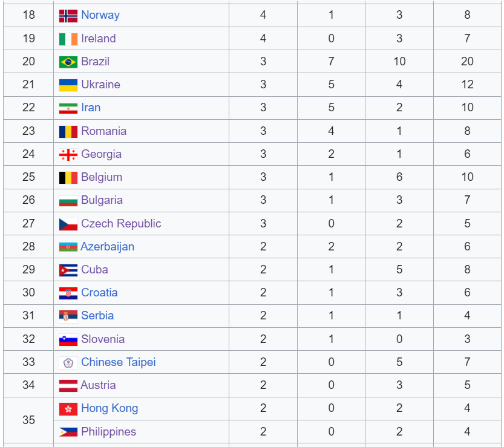Screen dimensions: 504x447
Task: Click the Ireland flag icon
Action: pos(68,39)
